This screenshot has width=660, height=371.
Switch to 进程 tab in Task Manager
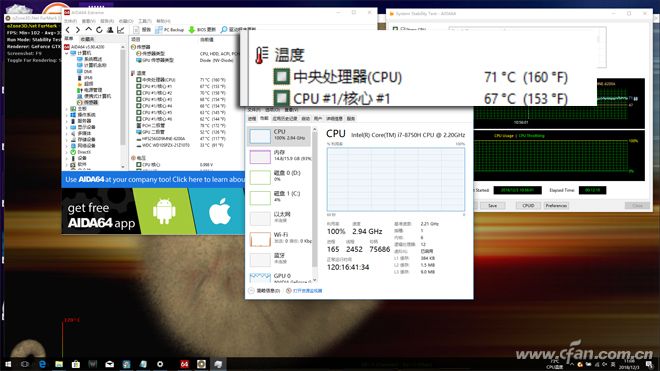point(252,119)
